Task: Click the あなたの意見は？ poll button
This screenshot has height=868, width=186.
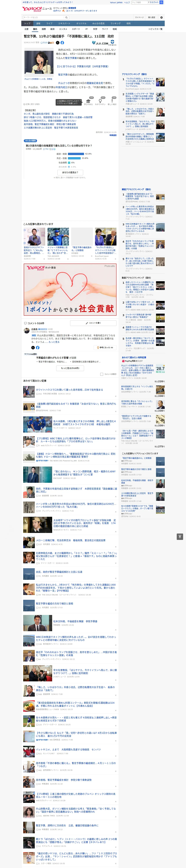Action: coord(71,173)
